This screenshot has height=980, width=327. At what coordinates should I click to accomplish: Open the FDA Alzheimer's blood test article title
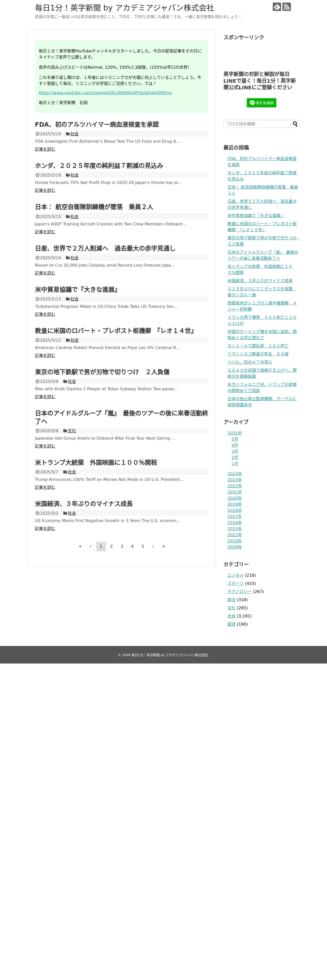[x=97, y=124]
